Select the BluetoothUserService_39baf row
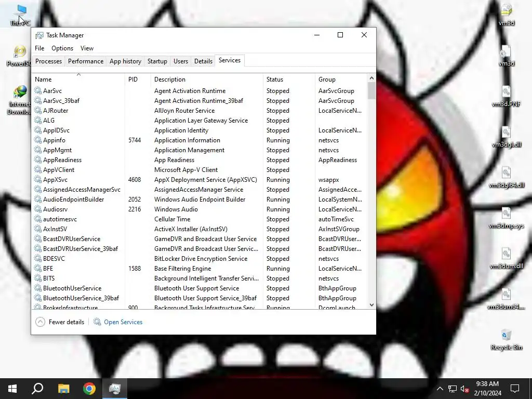532x399 pixels. tap(199, 298)
